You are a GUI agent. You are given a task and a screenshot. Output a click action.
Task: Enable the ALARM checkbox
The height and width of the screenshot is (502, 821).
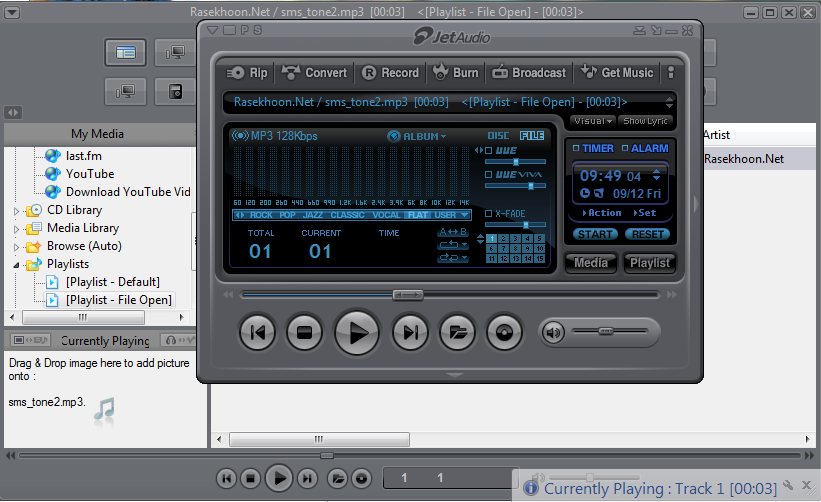(x=625, y=148)
